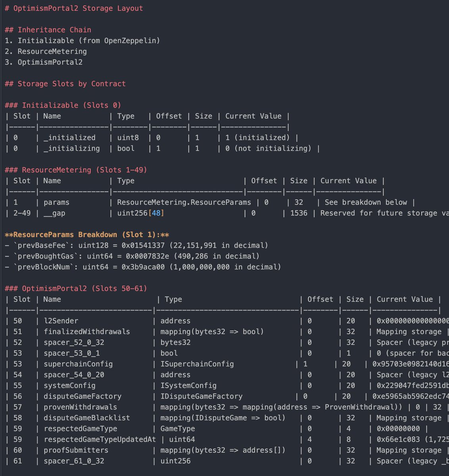449x476 pixels.
Task: Click the 'spacer_52_0_32' name cell
Action: 74,342
